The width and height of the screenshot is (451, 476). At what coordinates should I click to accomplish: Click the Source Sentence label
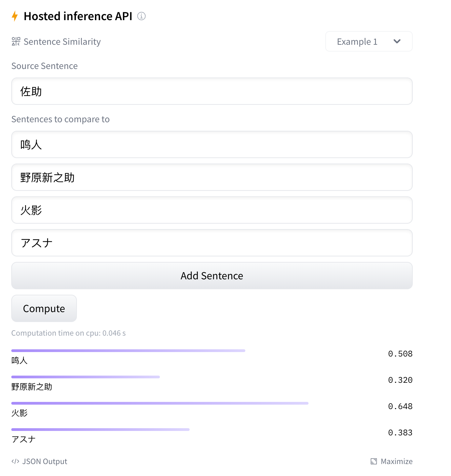pyautogui.click(x=44, y=66)
